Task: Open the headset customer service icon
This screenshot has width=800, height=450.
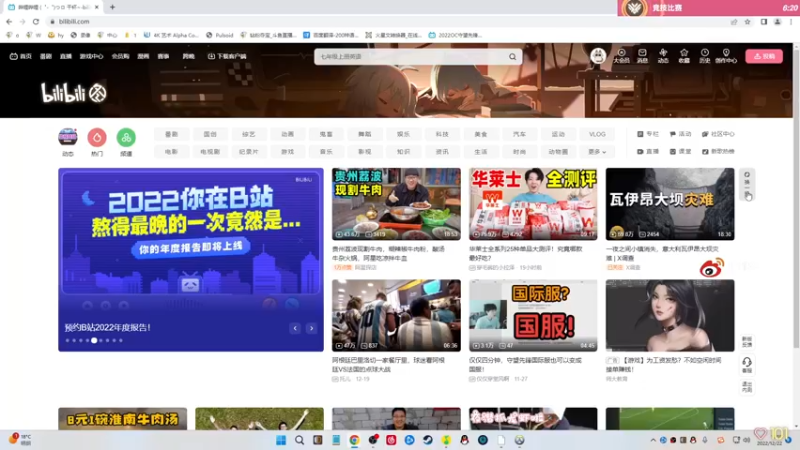Action: (x=747, y=365)
